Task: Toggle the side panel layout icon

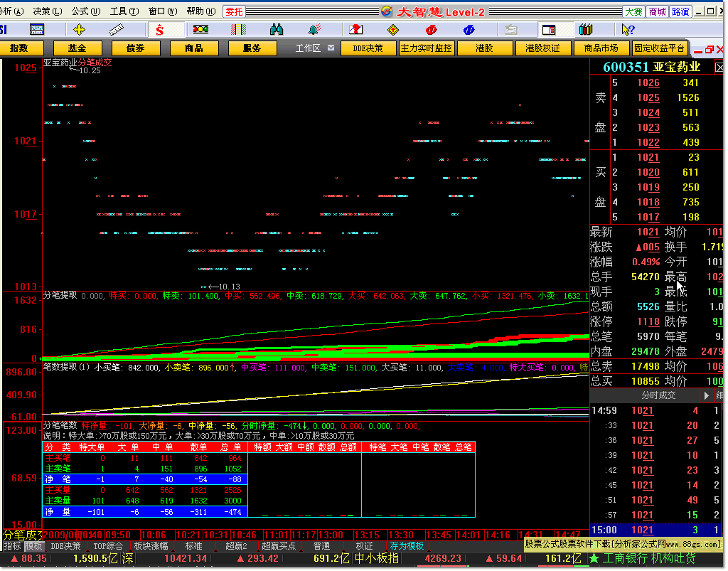Action: click(x=549, y=30)
